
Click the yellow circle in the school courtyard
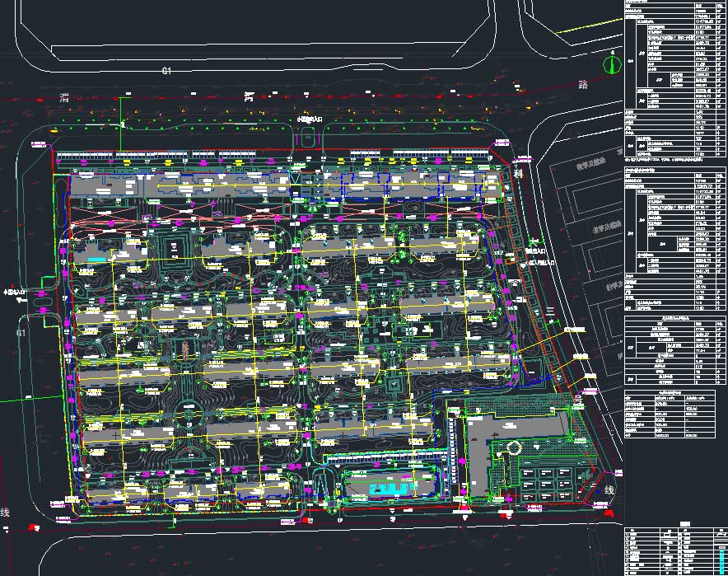(514, 448)
